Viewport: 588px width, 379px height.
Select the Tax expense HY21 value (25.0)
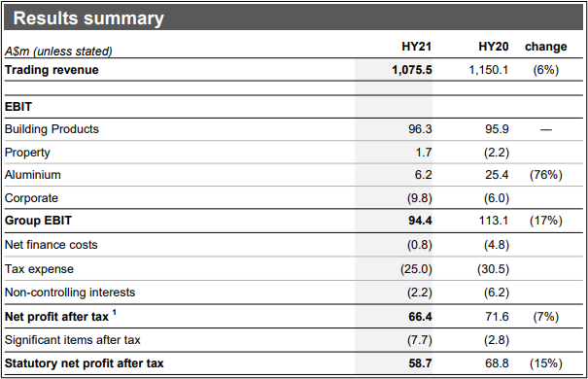pos(416,269)
